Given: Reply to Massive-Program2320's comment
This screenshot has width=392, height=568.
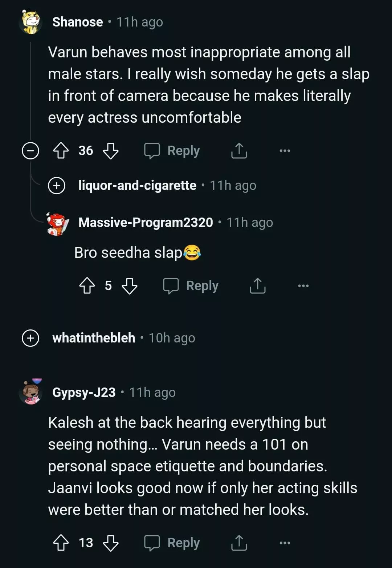Looking at the screenshot, I should coord(191,286).
